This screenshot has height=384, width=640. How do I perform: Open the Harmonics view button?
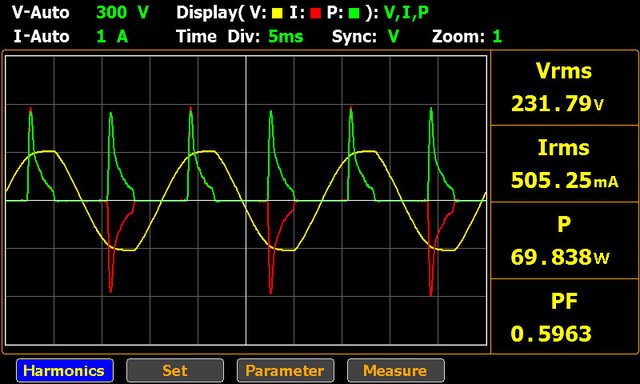[x=65, y=371]
